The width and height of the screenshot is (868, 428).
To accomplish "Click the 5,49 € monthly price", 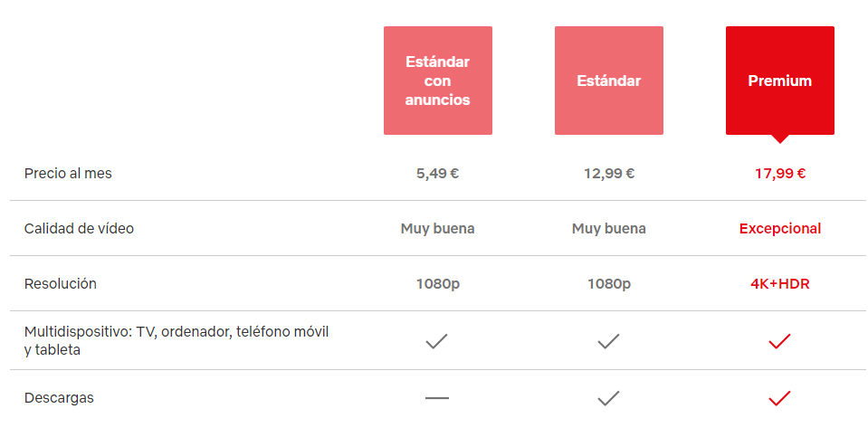I will coord(437,174).
